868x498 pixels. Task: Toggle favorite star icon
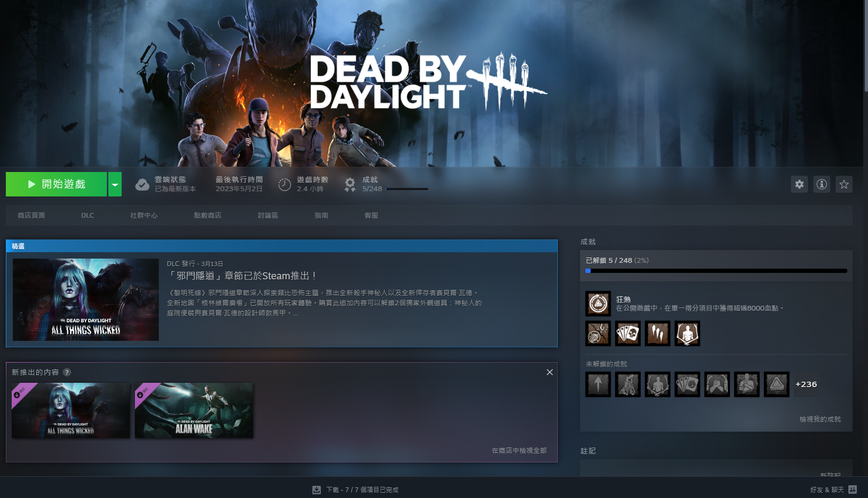[844, 184]
